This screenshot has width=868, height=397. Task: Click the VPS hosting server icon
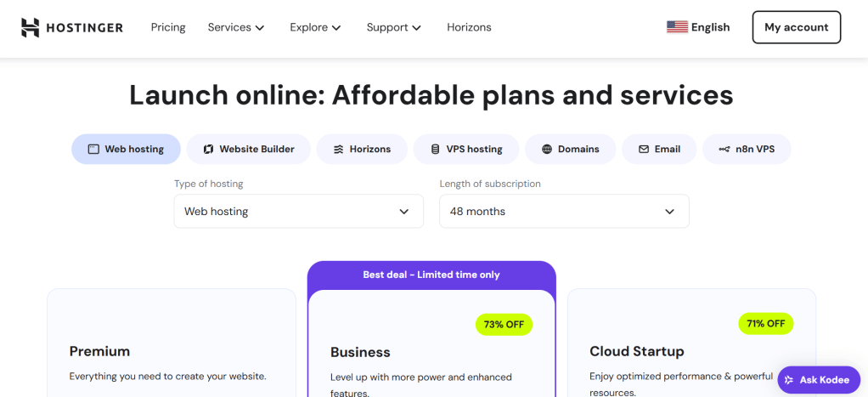435,149
